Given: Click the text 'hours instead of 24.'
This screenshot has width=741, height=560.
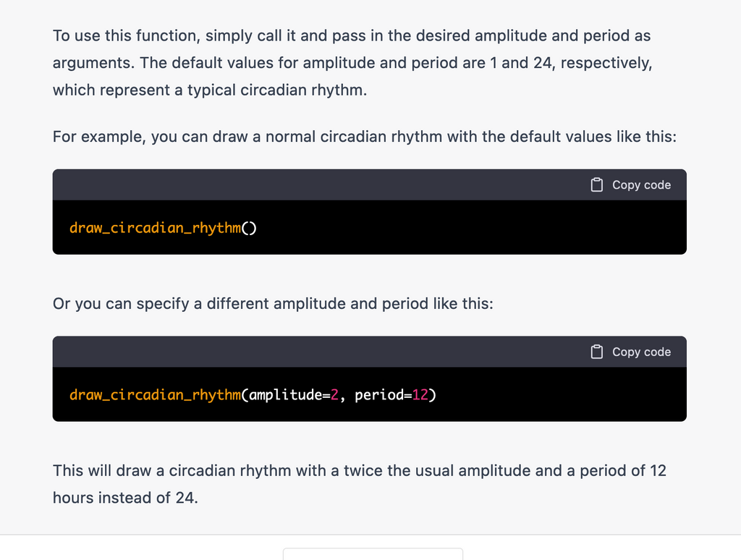Looking at the screenshot, I should point(125,498).
